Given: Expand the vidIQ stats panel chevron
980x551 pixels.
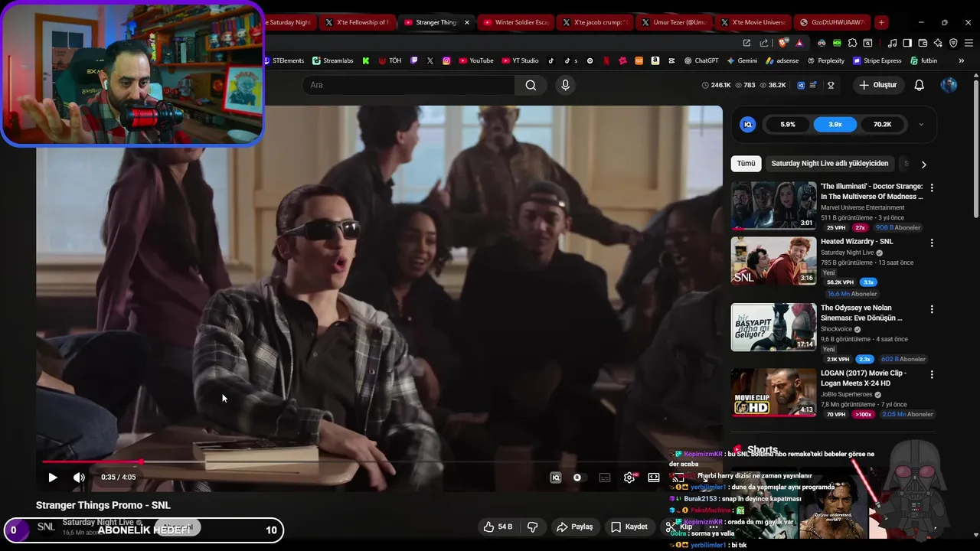Looking at the screenshot, I should point(921,124).
